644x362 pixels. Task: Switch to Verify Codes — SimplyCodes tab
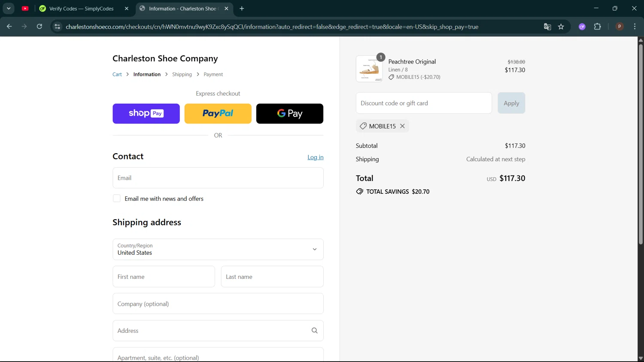point(82,9)
